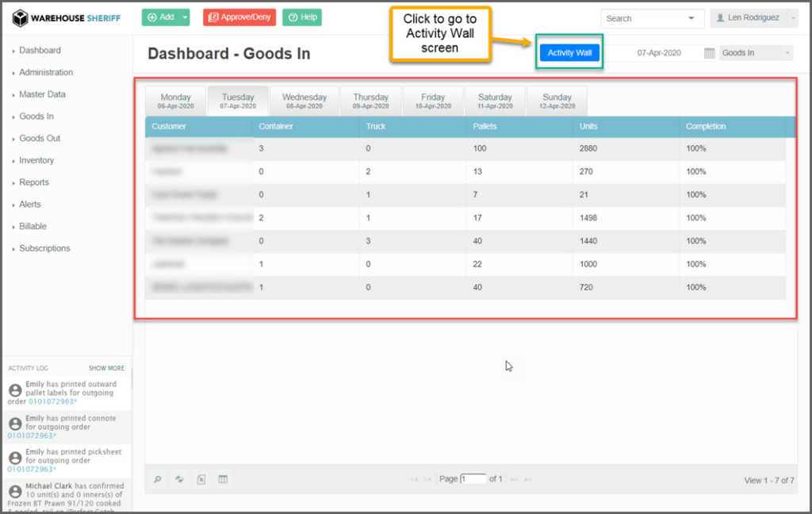Image resolution: width=812 pixels, height=514 pixels.
Task: Click the page number input field
Action: click(x=473, y=479)
